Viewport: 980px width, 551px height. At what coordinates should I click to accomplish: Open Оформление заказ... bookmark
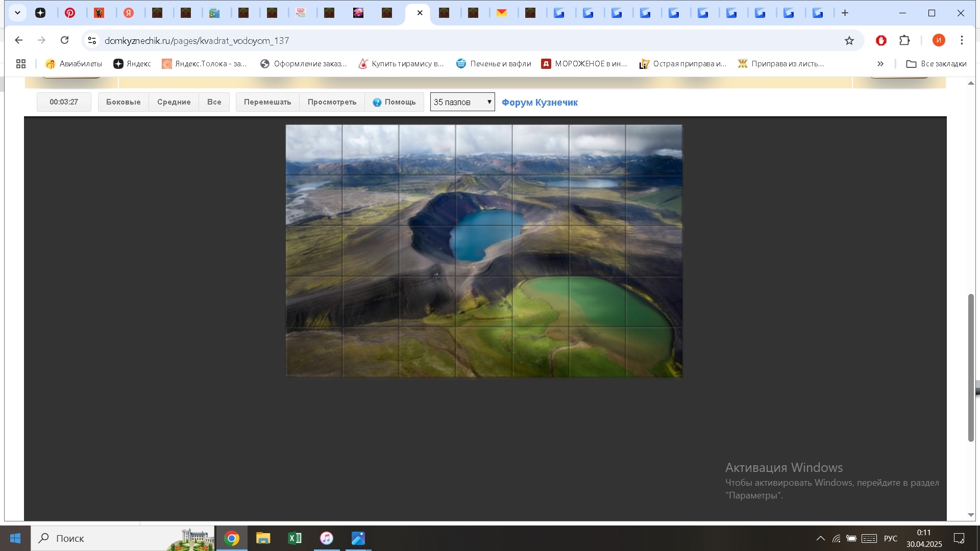pos(303,64)
